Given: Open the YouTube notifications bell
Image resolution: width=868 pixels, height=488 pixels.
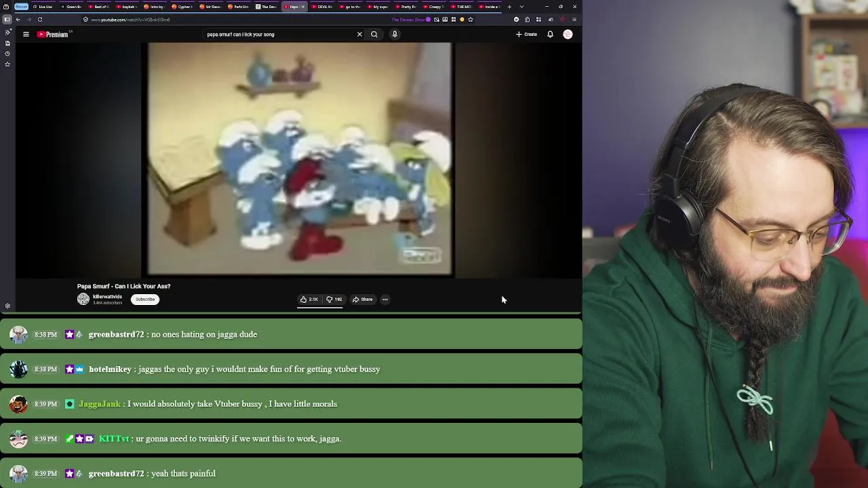Looking at the screenshot, I should (550, 35).
